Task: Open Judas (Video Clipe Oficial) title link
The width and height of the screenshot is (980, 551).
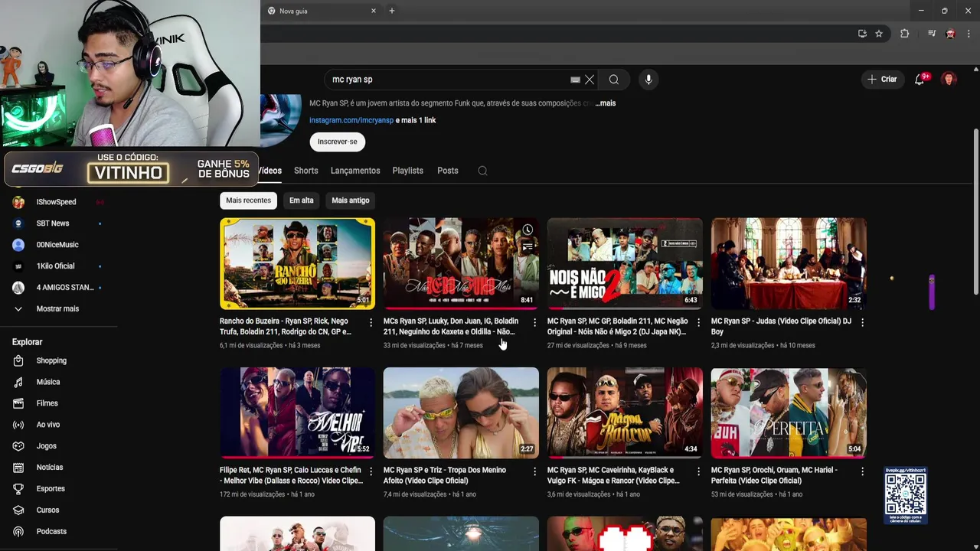Action: pyautogui.click(x=781, y=327)
